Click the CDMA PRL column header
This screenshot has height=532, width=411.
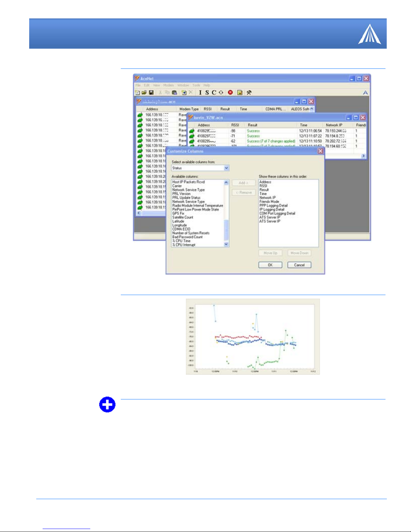pos(275,109)
